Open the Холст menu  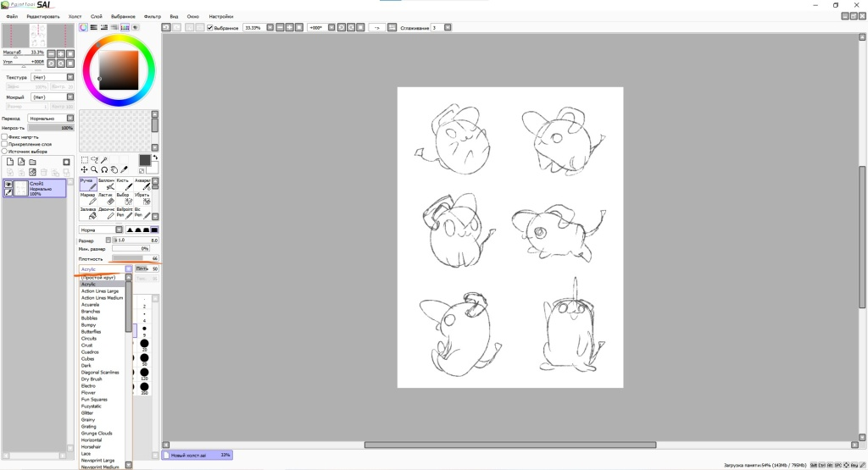tap(75, 17)
